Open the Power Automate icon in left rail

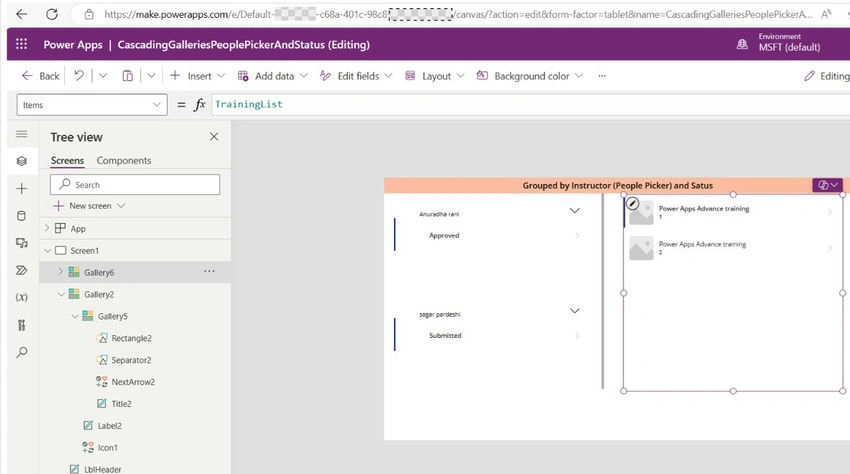22,270
